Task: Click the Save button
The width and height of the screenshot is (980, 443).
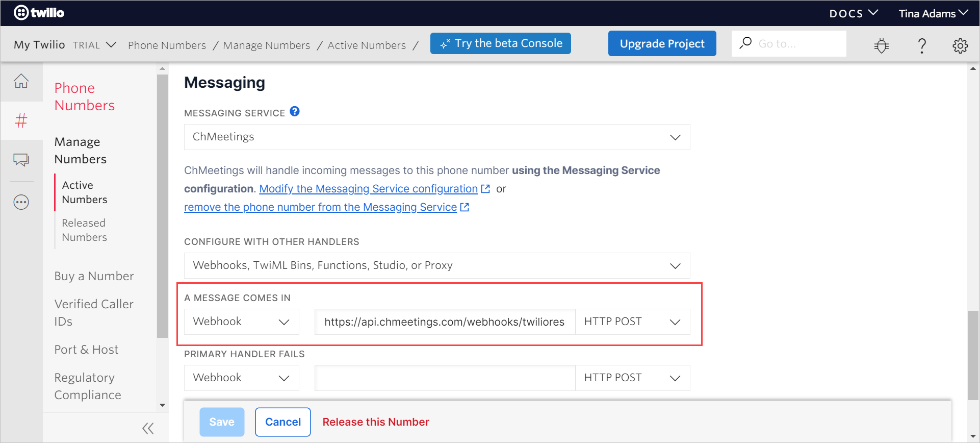Action: click(222, 422)
